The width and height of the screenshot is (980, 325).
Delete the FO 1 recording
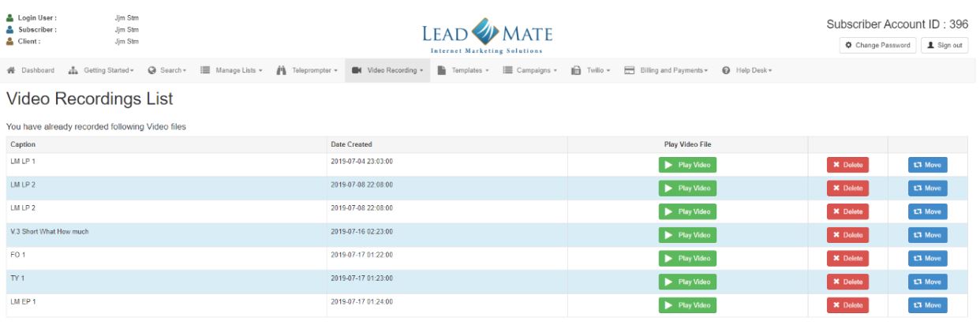tap(847, 259)
